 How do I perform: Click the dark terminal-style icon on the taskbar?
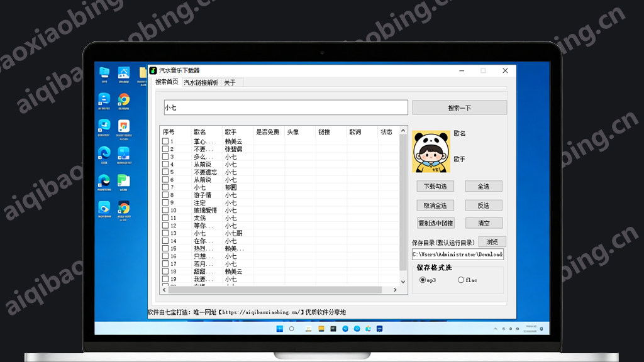[333, 329]
